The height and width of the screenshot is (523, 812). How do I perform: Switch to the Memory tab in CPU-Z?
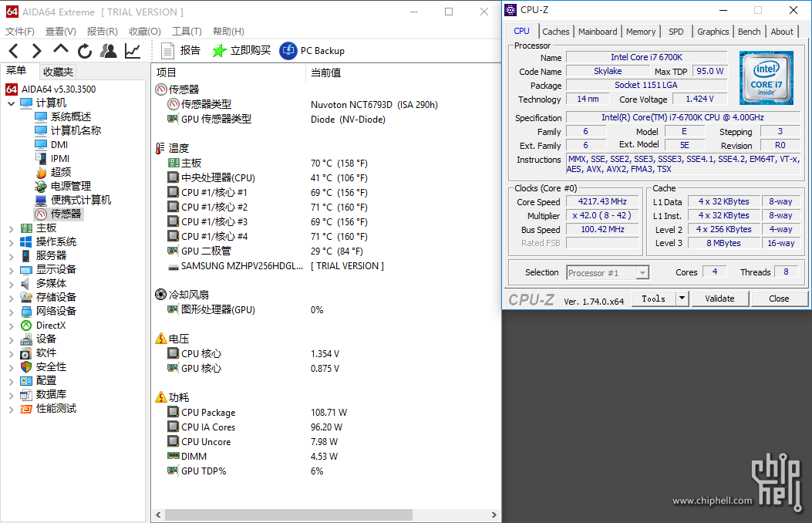tap(641, 32)
